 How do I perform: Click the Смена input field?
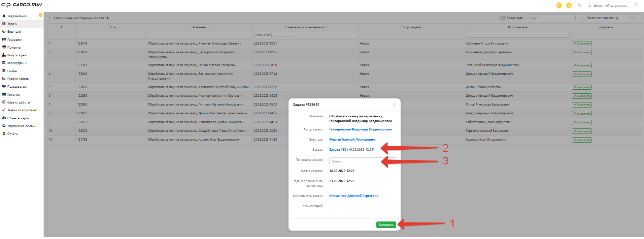click(363, 161)
